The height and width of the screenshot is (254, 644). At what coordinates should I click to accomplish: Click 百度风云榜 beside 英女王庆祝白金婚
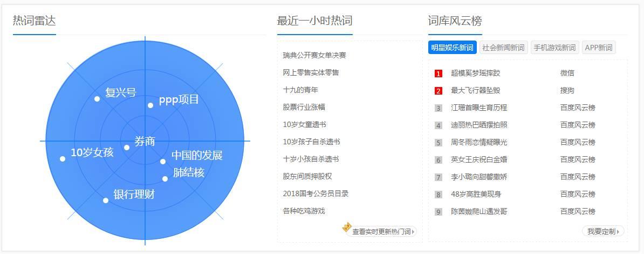coord(578,160)
